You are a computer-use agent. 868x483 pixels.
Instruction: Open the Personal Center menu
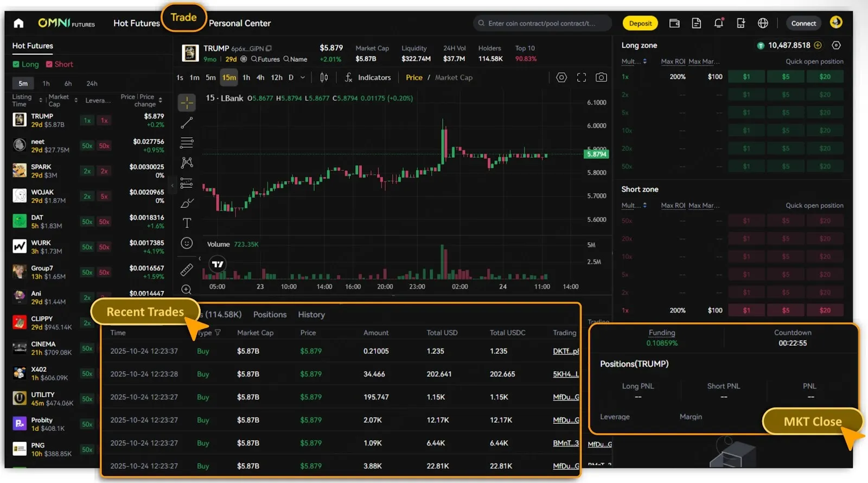click(240, 23)
